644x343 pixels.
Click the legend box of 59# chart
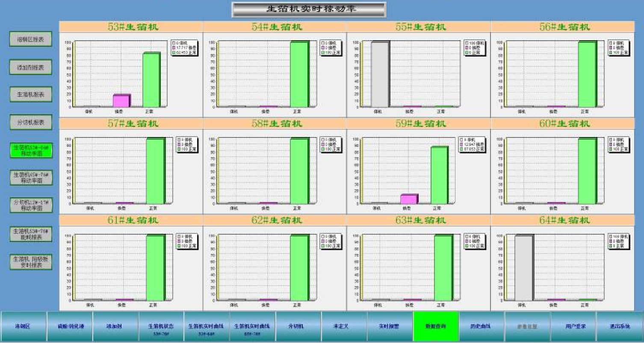pyautogui.click(x=472, y=145)
